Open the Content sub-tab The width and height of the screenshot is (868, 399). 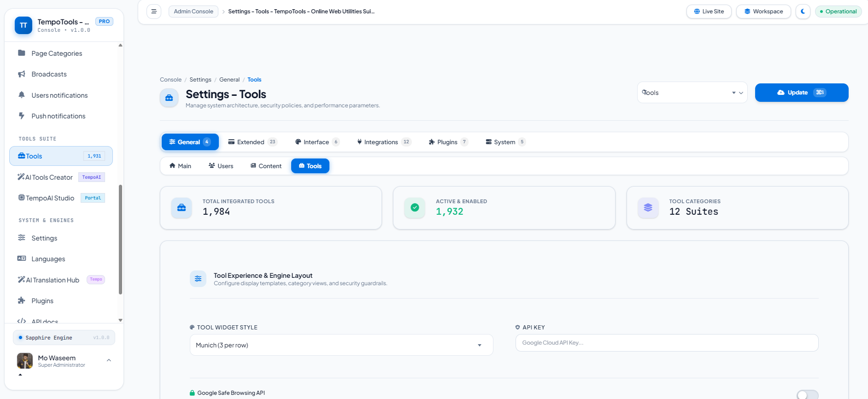pos(266,166)
